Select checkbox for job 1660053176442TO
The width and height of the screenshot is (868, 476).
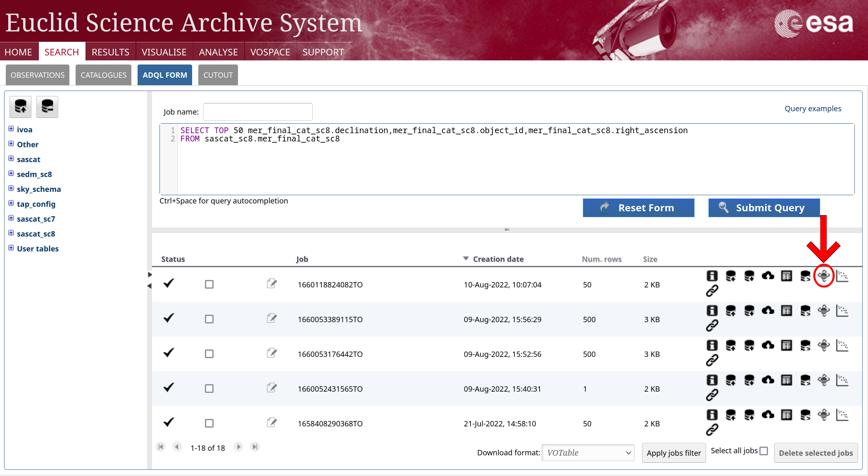point(209,354)
